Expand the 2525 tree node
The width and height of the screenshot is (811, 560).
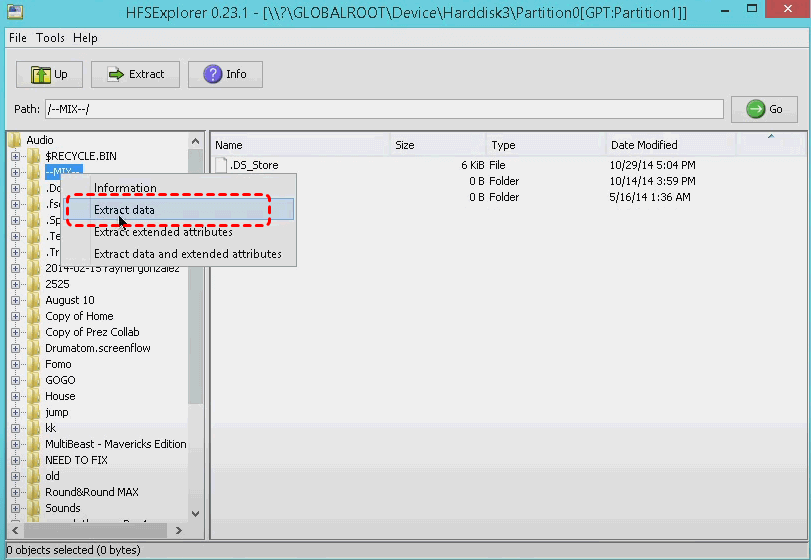pos(16,284)
